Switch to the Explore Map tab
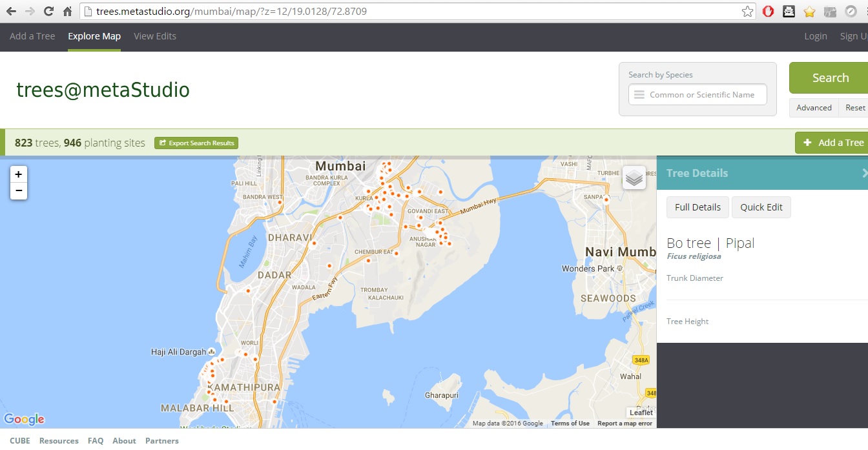868x450 pixels. pos(94,36)
